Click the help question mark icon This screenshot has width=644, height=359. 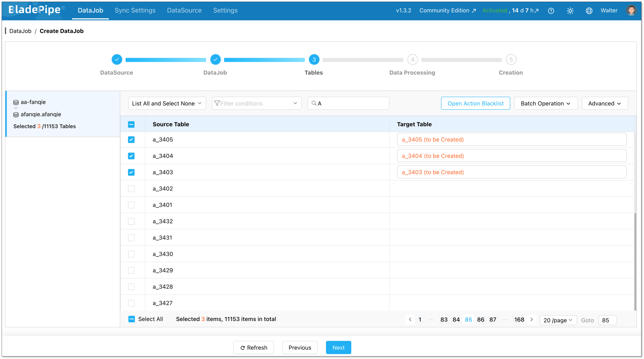[x=551, y=11]
